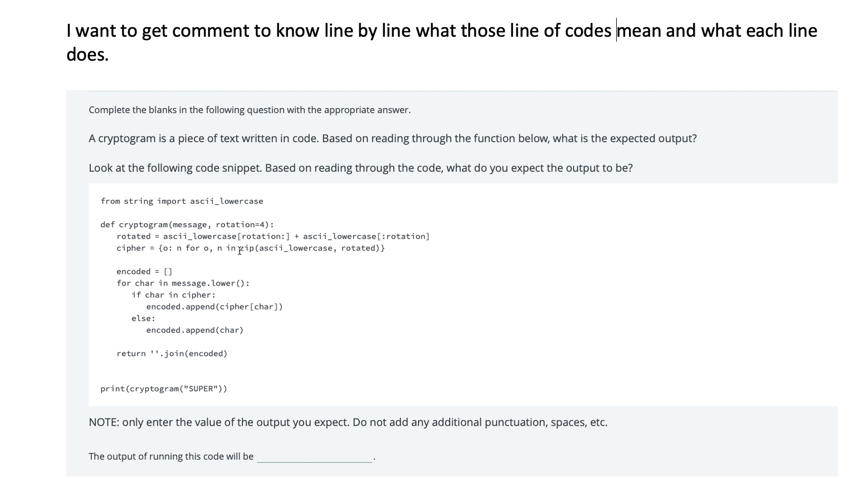This screenshot has height=477, width=868.
Task: Click the blank answer input field
Action: (x=315, y=456)
